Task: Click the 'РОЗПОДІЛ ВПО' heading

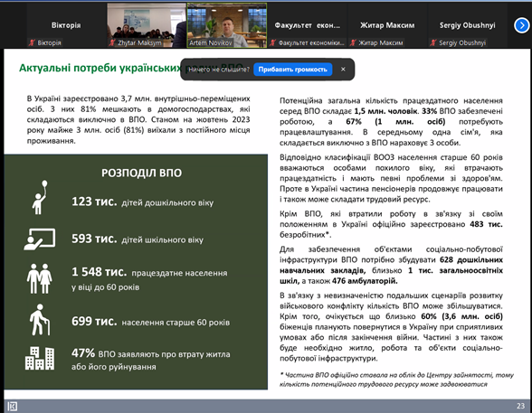Action: pyautogui.click(x=141, y=174)
